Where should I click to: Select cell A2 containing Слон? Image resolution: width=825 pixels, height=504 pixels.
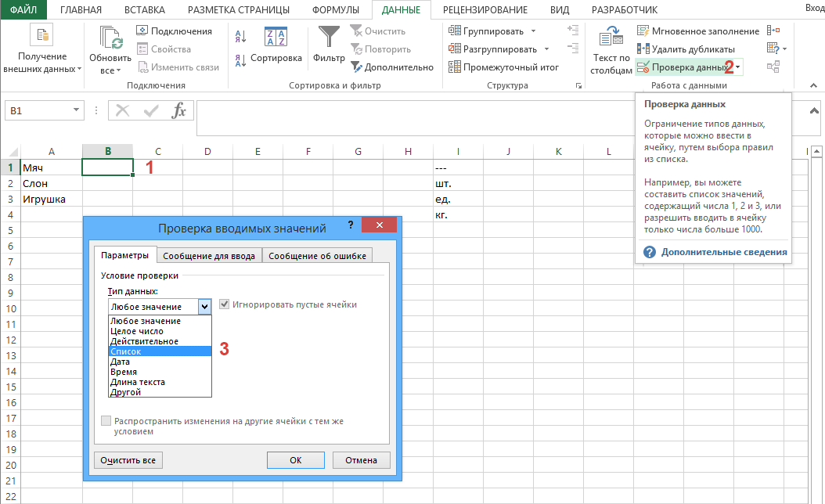(51, 183)
